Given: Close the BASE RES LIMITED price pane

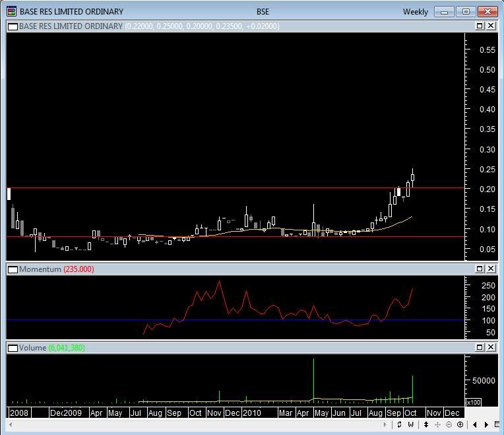Looking at the screenshot, I should point(491,26).
